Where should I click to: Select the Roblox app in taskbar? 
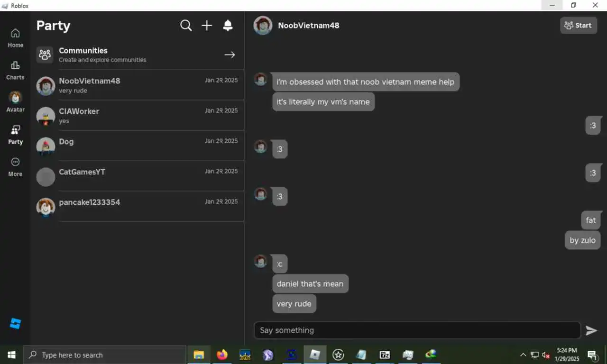pos(315,355)
